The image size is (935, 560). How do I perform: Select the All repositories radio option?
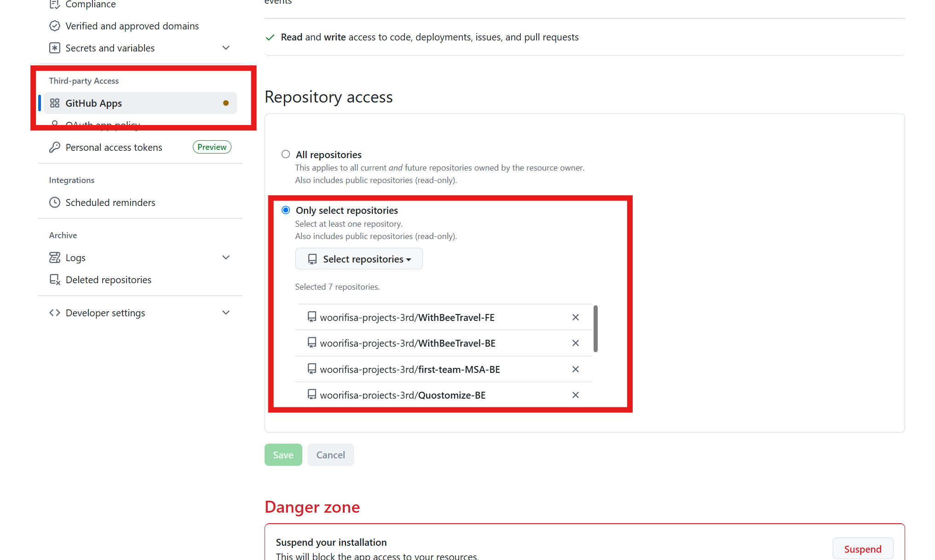click(286, 154)
